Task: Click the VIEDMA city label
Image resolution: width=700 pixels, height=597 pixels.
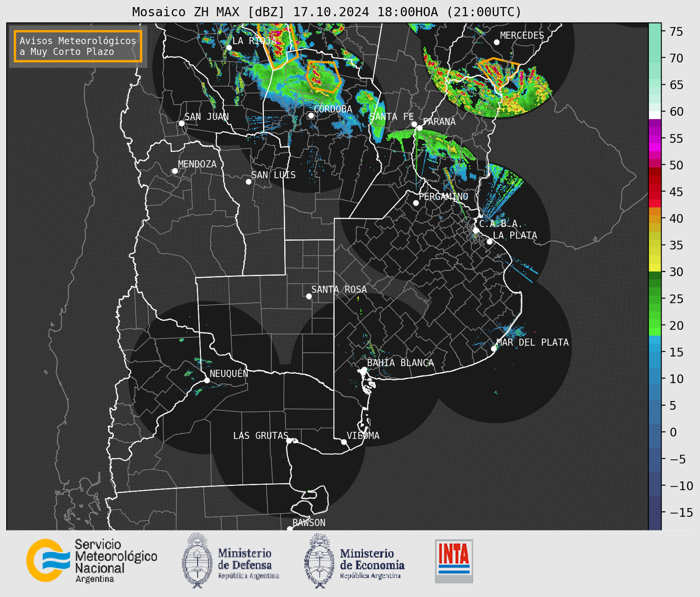Action: [x=363, y=436]
